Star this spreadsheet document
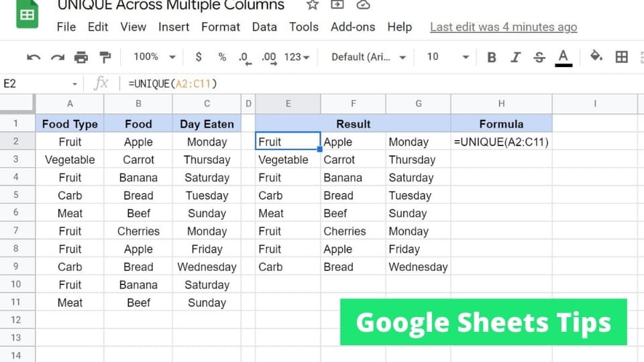This screenshot has height=362, width=644. (x=313, y=5)
